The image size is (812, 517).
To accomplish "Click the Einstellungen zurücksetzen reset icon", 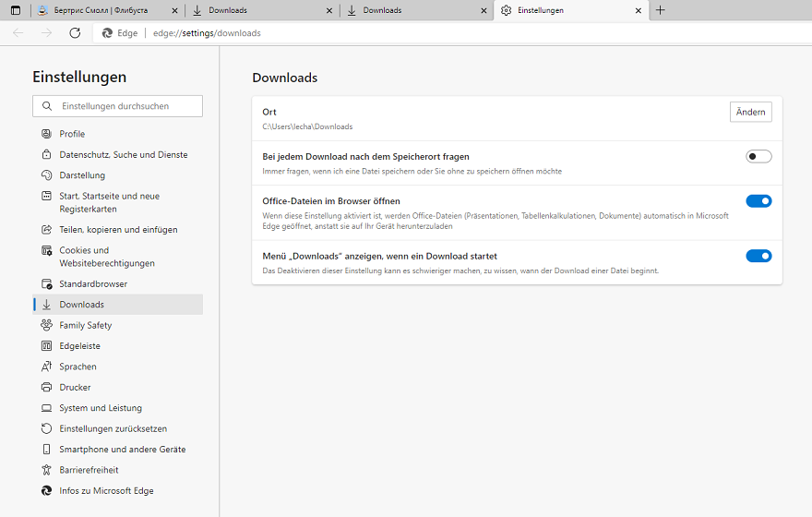I will 47,429.
